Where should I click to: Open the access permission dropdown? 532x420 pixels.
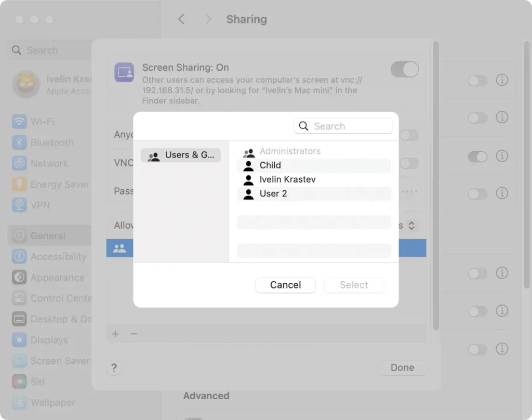point(410,225)
